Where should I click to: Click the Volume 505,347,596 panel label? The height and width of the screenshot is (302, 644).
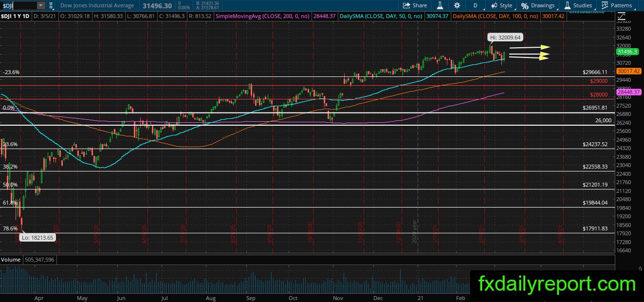tap(28, 260)
